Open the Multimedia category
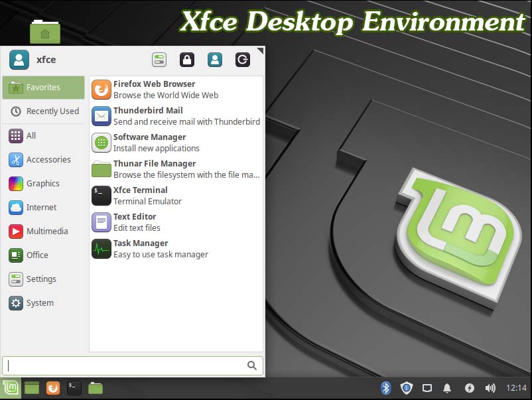Viewport: 532px width, 400px height. 43,232
